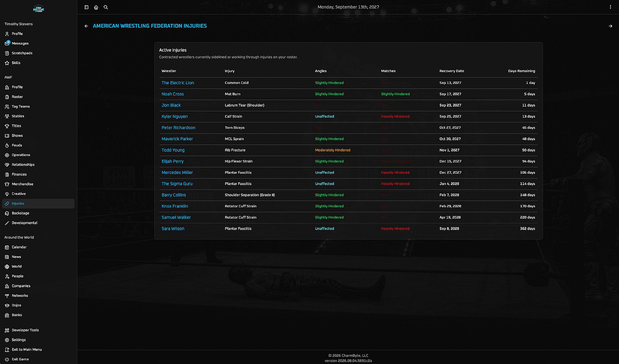The image size is (619, 364).
Task: Select Exit Game in sidebar
Action: (x=38, y=359)
